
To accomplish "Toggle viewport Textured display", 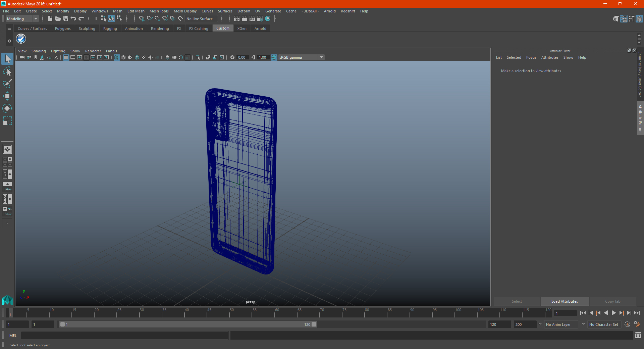I will (144, 57).
